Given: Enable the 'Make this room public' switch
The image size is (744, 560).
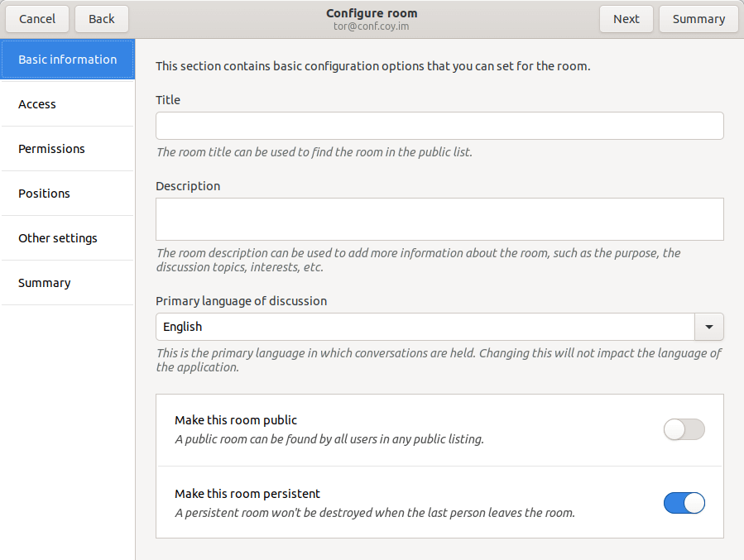Looking at the screenshot, I should point(684,429).
